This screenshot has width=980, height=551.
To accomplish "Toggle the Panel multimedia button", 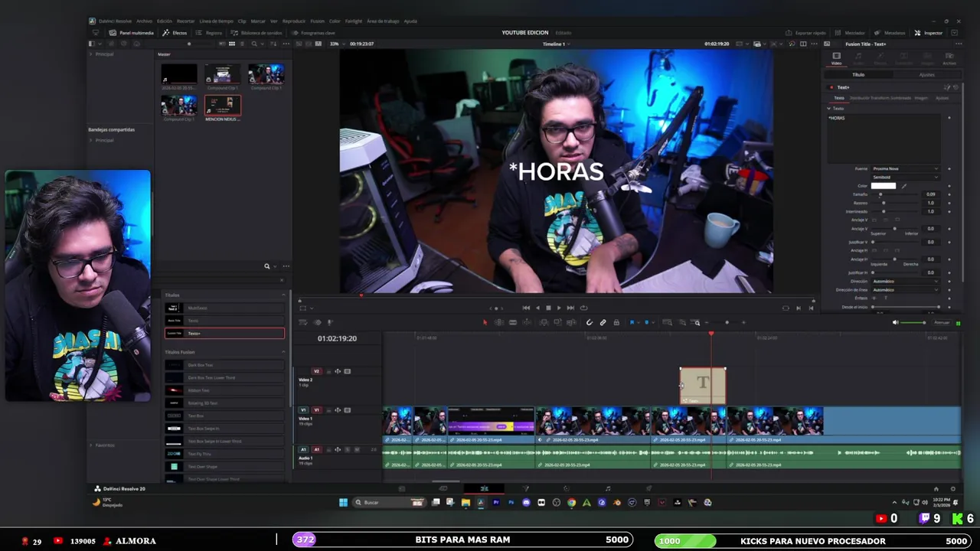I will [131, 33].
